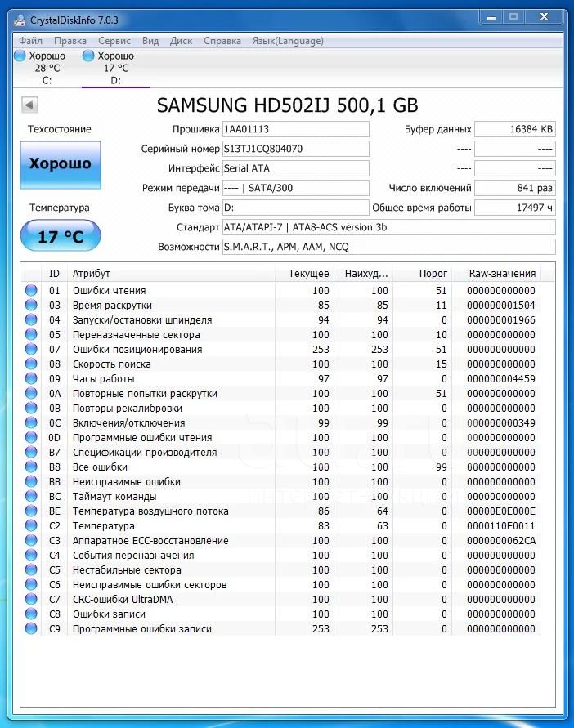Click raw value 0000000062CA
Screen dimensions: 574x728
point(501,540)
